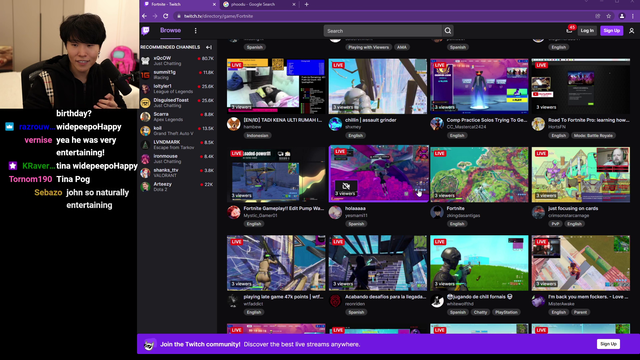Open Scarra channel avatar in sidebar
This screenshot has height=360, width=640.
click(x=145, y=117)
